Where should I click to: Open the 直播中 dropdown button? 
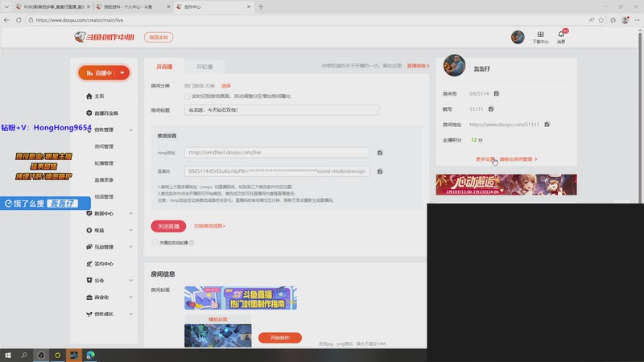click(x=104, y=72)
